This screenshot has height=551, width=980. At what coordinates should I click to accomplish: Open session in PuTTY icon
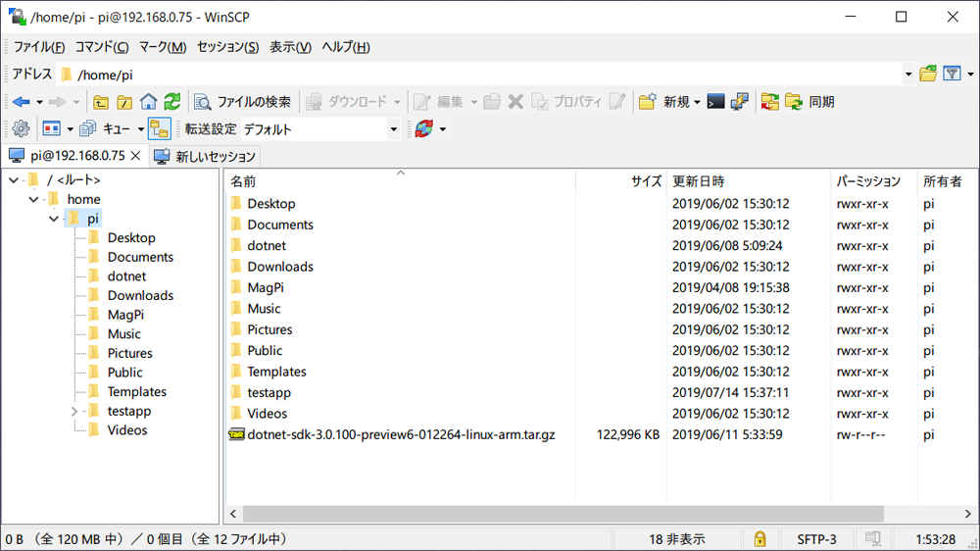click(x=739, y=102)
